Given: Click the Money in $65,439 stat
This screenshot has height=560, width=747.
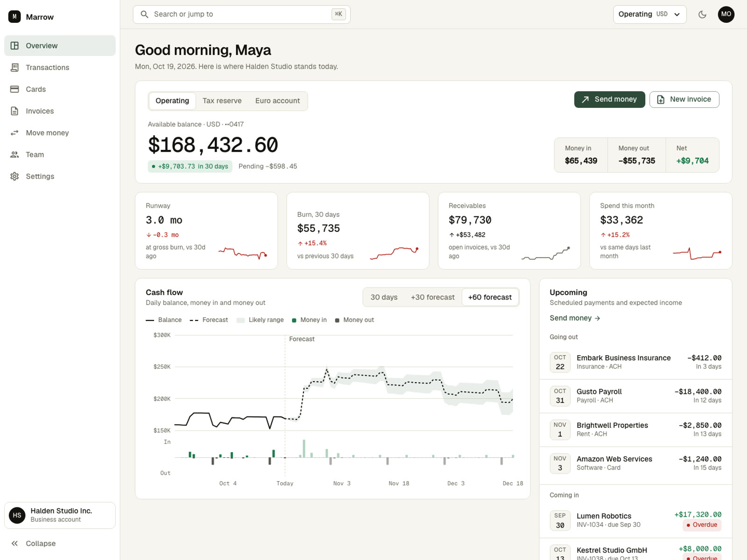Looking at the screenshot, I should (581, 155).
